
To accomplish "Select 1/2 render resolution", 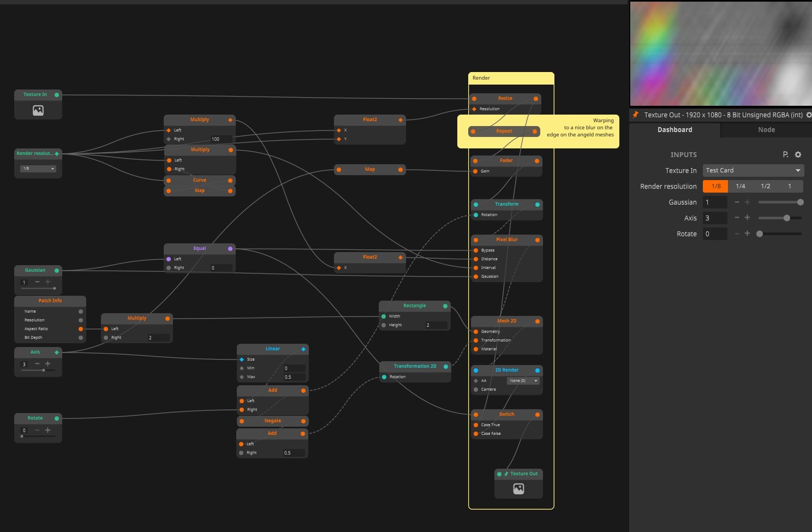I will click(766, 186).
